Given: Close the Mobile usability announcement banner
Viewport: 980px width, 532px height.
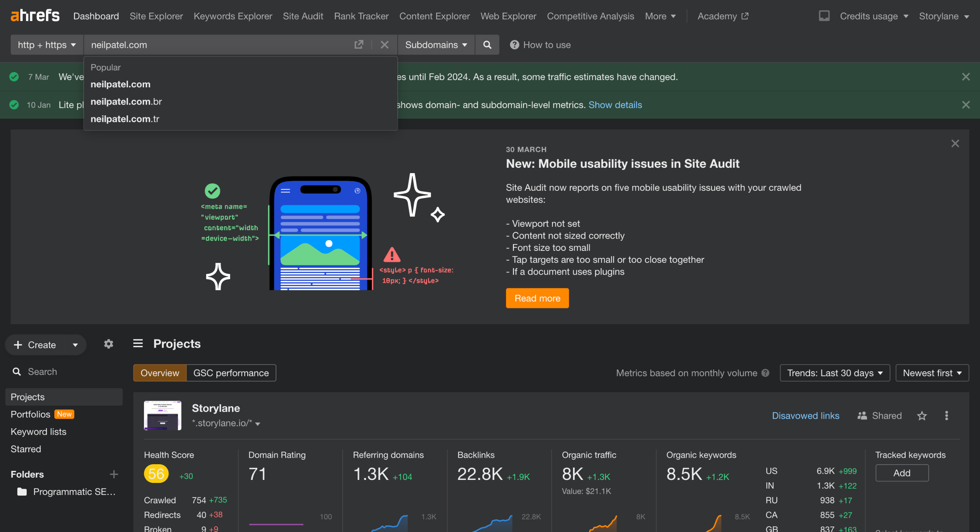Looking at the screenshot, I should 955,144.
